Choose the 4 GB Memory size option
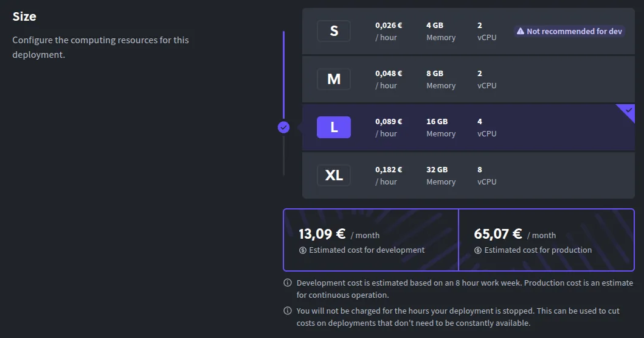 (440, 31)
